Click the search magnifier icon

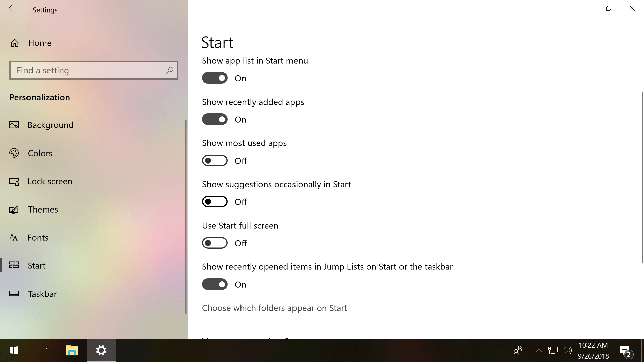(x=170, y=70)
